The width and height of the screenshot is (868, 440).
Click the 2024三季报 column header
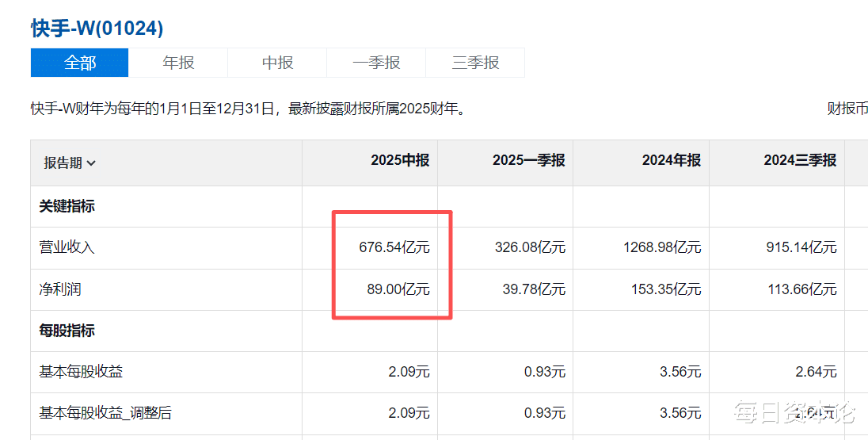coord(800,160)
